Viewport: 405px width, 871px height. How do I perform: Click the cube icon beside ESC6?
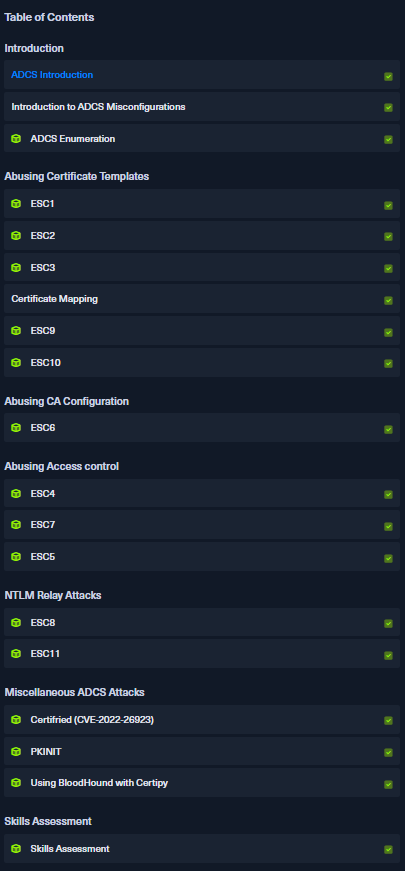tap(16, 428)
